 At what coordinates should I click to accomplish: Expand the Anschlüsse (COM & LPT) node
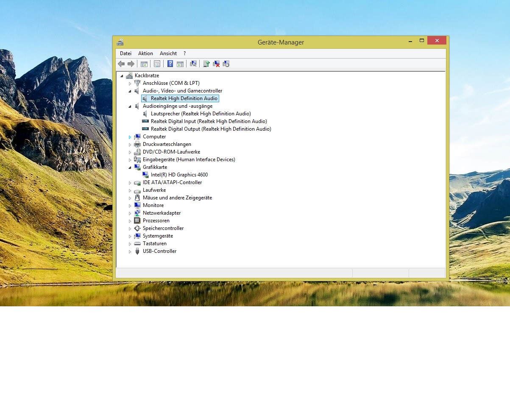(130, 84)
